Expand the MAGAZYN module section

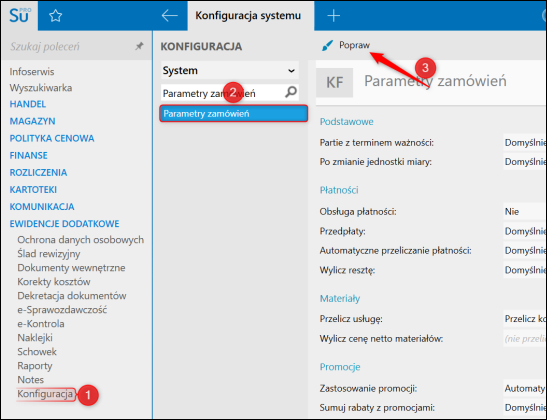32,121
